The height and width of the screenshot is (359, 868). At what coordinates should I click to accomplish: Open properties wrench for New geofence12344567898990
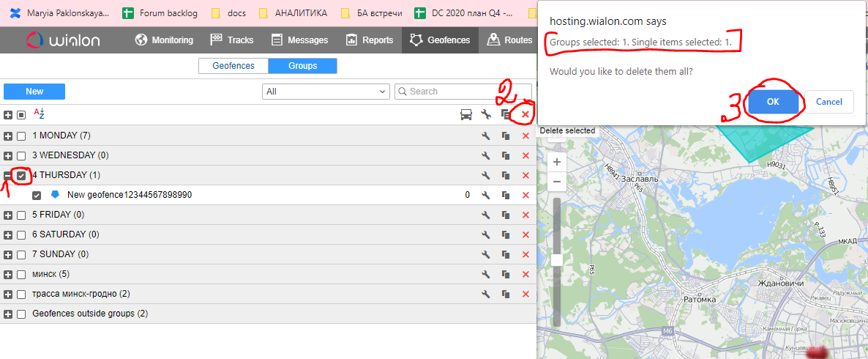tap(485, 195)
